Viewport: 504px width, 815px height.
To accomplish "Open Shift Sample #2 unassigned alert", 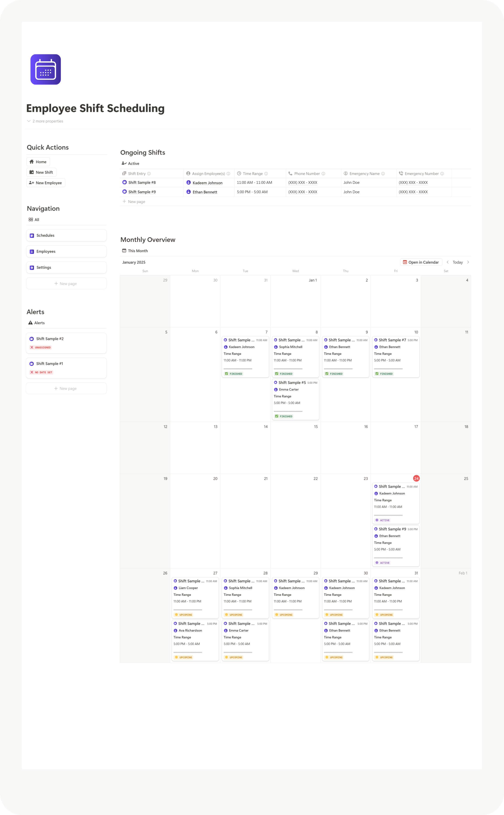I will [66, 343].
